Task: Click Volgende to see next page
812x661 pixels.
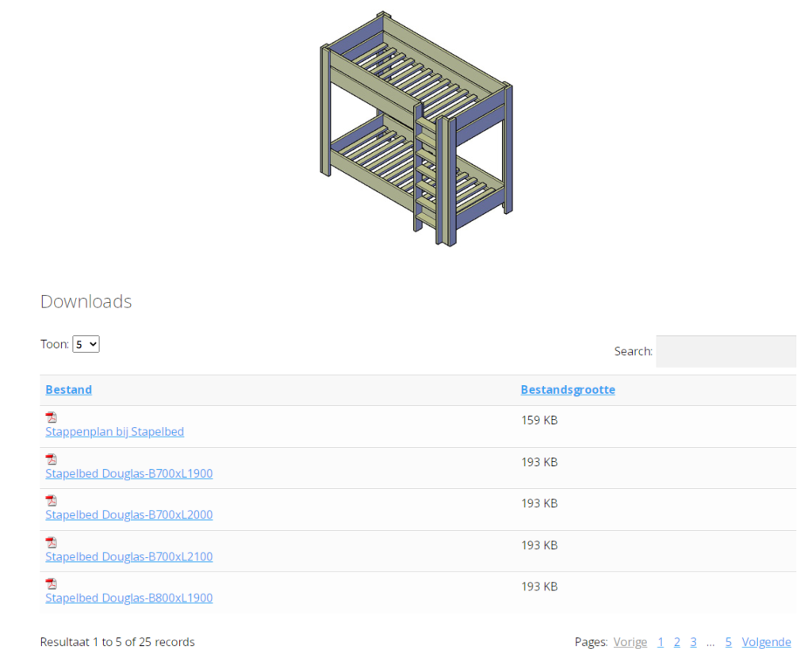Action: [x=766, y=642]
